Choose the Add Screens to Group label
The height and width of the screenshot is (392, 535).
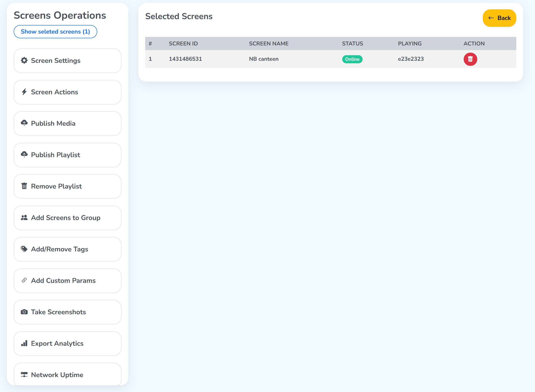[66, 218]
